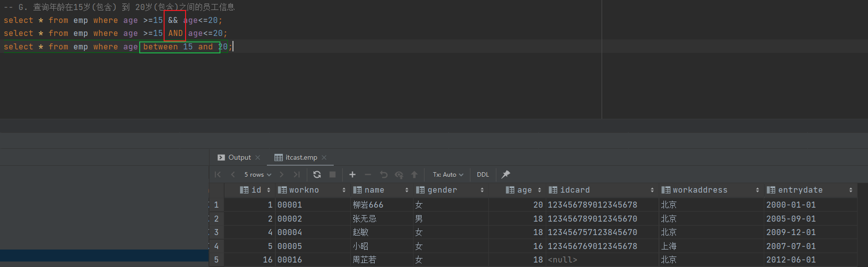Click the age cell with value 16
Viewport: 868px width, 267px height.
point(517,247)
